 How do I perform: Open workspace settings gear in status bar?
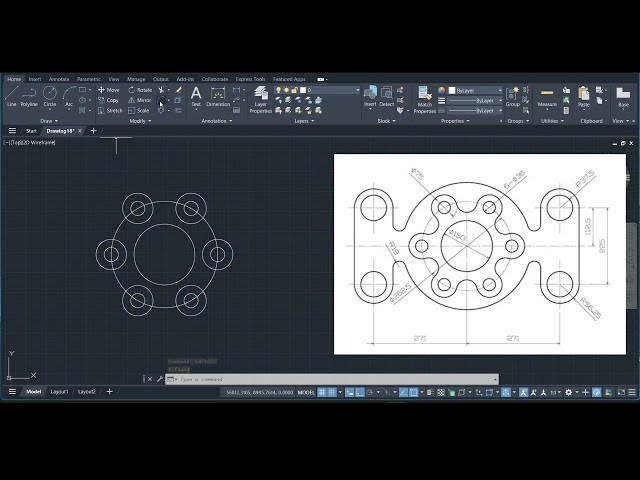568,392
